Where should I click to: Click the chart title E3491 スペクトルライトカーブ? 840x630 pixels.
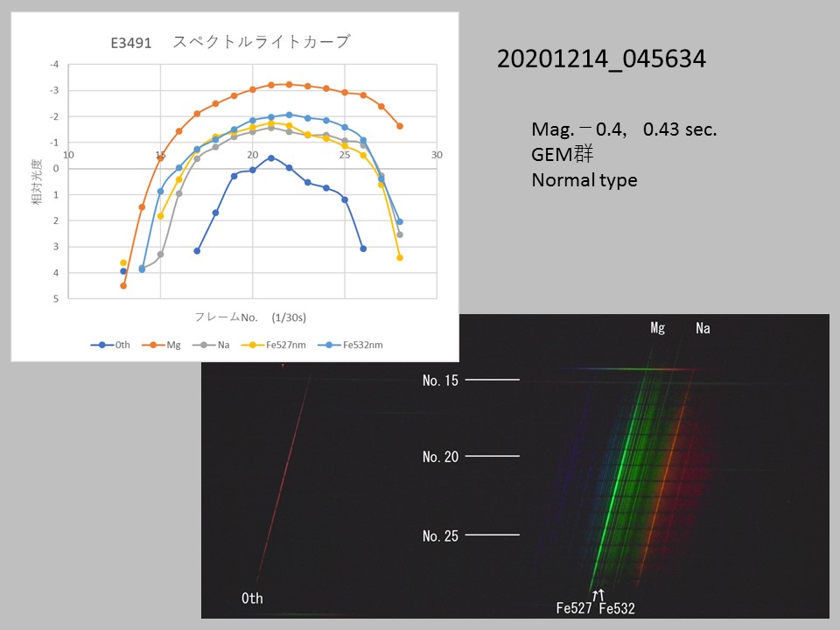click(x=235, y=42)
